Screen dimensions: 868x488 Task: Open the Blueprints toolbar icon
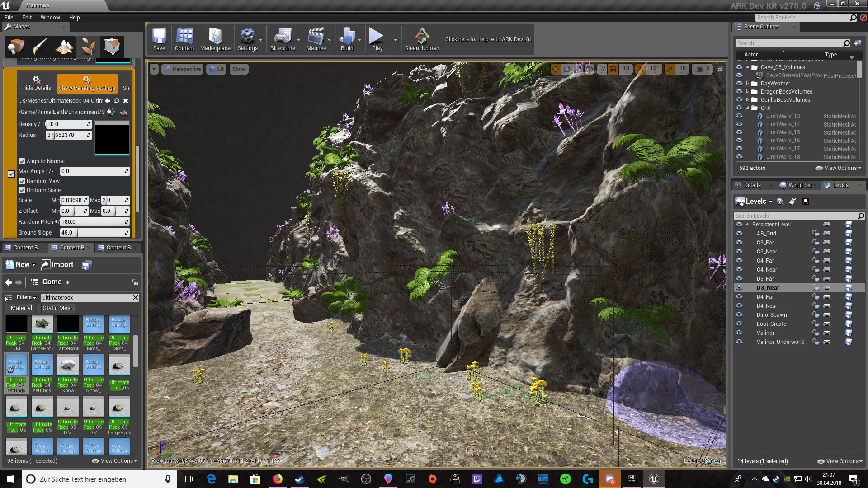tap(283, 39)
